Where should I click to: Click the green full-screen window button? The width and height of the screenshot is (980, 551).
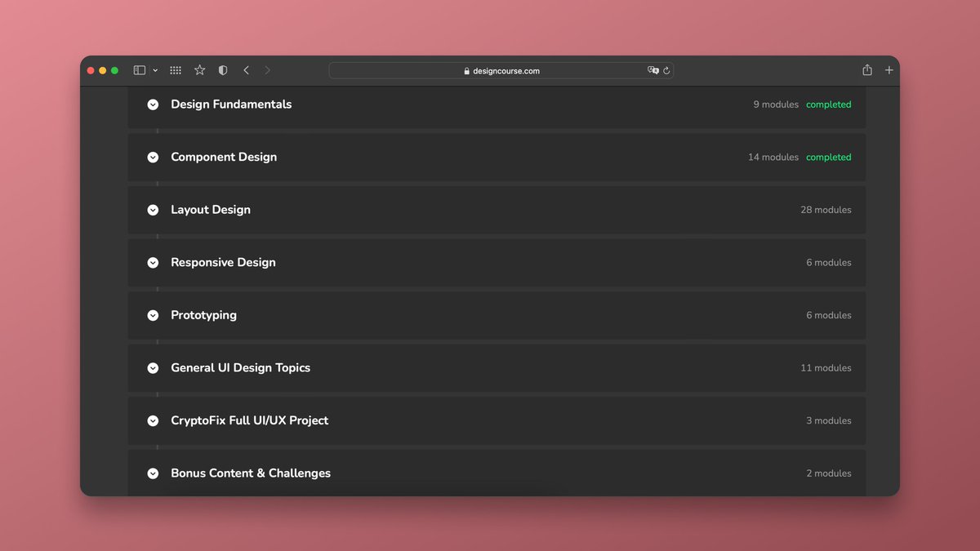tap(114, 71)
